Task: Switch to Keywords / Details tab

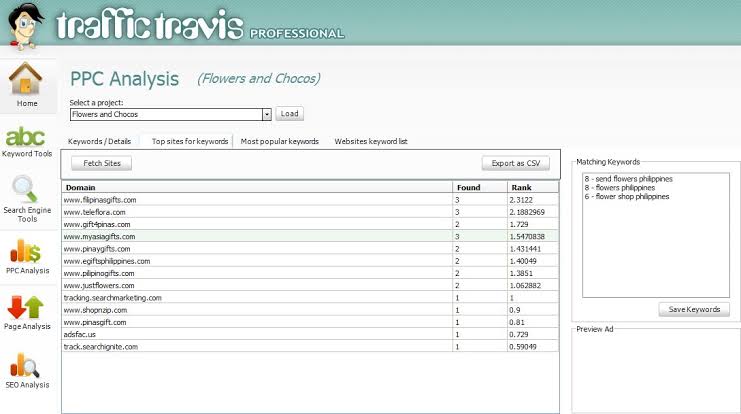Action: click(x=99, y=141)
